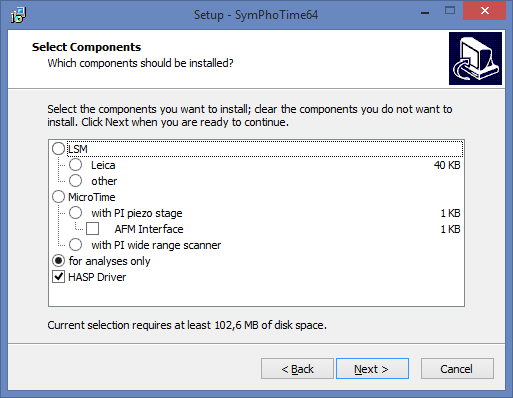
Task: Uncheck the HASP Driver checkbox
Action: (58, 277)
